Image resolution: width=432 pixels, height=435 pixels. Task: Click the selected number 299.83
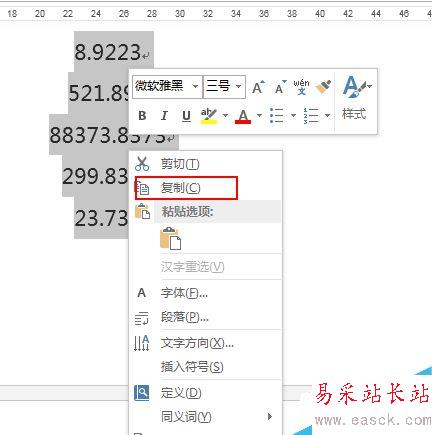point(95,176)
